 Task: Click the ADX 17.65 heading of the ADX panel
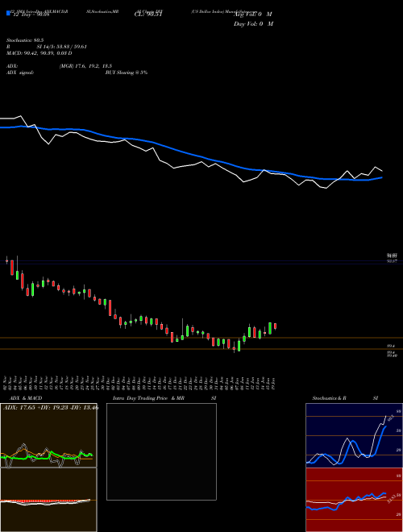coord(51,408)
